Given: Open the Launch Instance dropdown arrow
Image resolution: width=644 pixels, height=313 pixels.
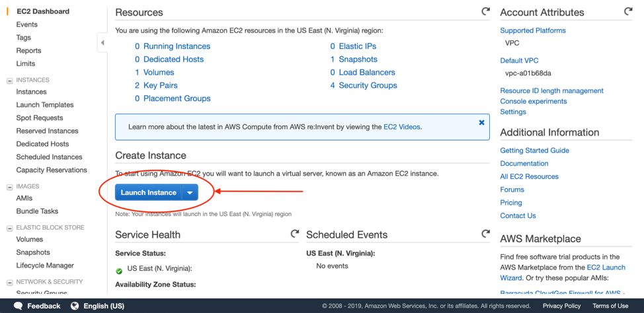Looking at the screenshot, I should click(190, 193).
